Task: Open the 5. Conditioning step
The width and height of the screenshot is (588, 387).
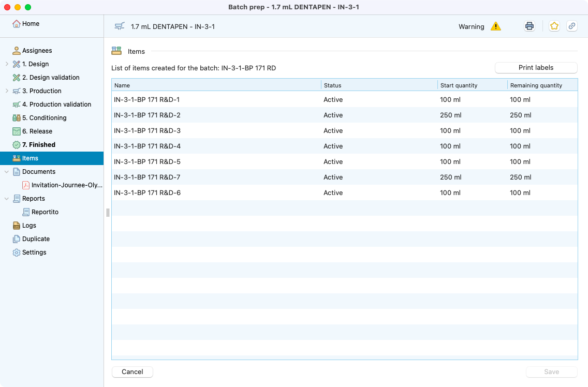Action: coord(44,118)
